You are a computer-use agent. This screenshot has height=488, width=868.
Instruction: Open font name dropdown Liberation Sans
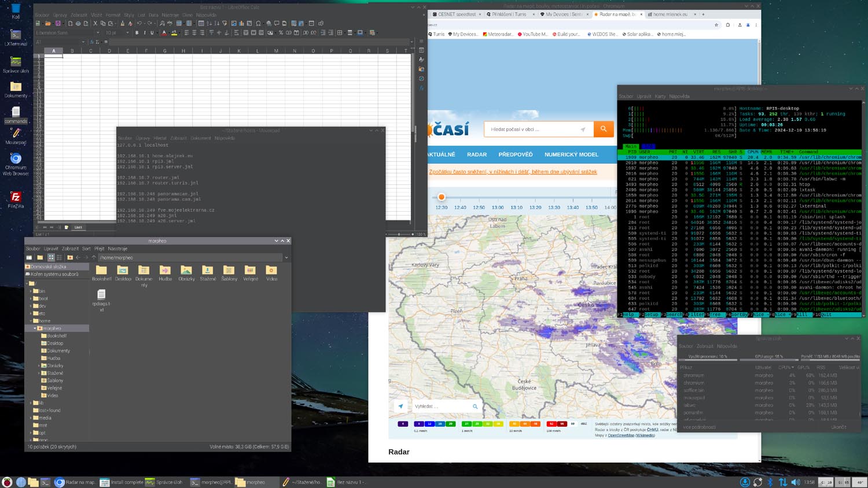coord(98,33)
